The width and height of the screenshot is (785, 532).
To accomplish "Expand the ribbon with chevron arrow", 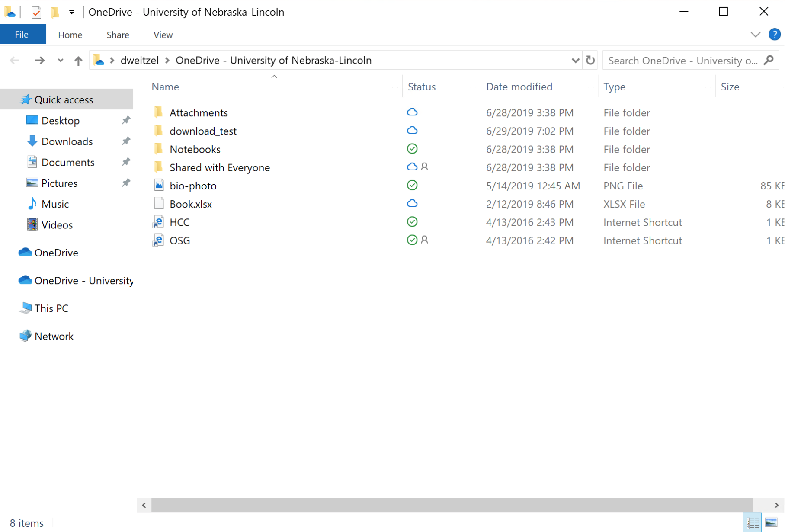I will tap(755, 35).
